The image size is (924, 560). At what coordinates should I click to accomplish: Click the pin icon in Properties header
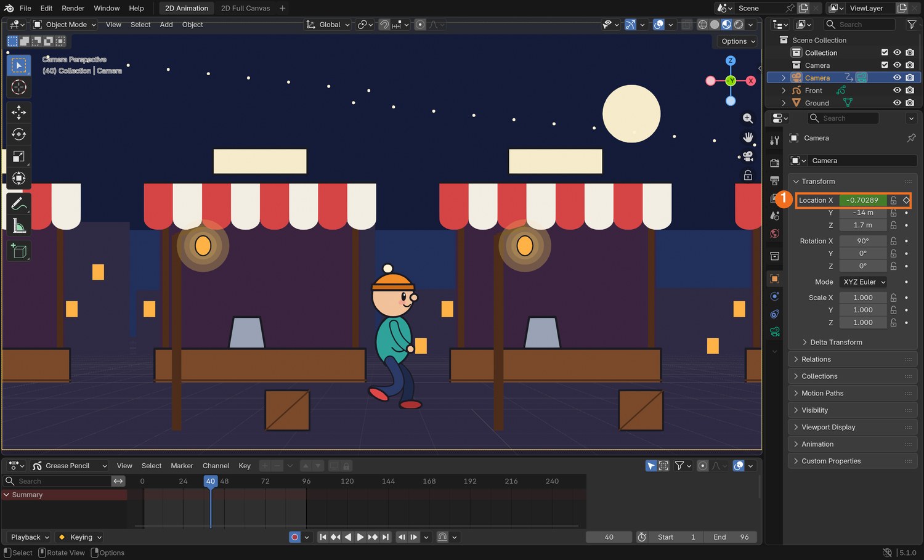[x=911, y=138]
